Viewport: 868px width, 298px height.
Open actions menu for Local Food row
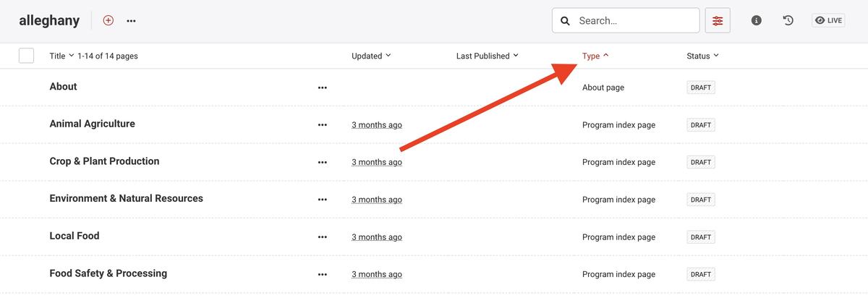coord(323,237)
